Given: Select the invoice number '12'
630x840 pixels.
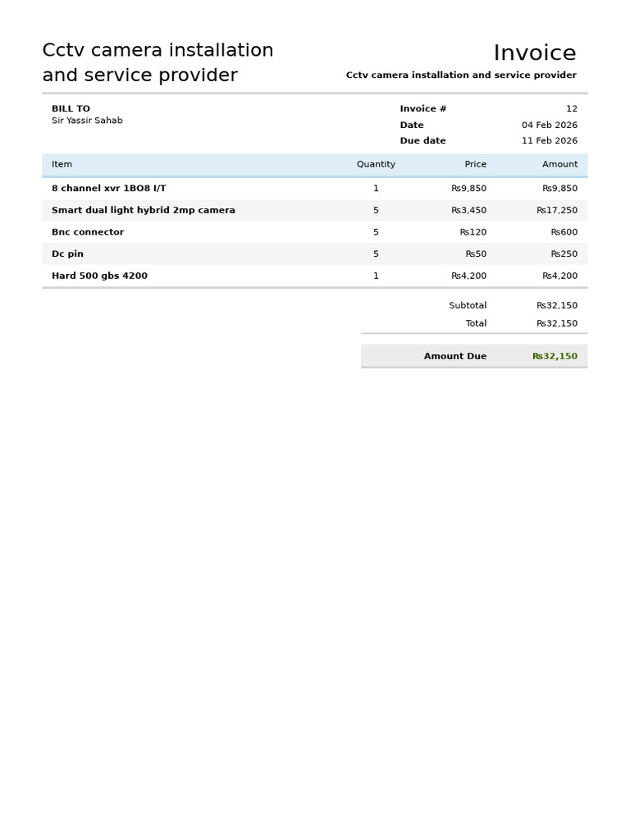Looking at the screenshot, I should click(572, 108).
